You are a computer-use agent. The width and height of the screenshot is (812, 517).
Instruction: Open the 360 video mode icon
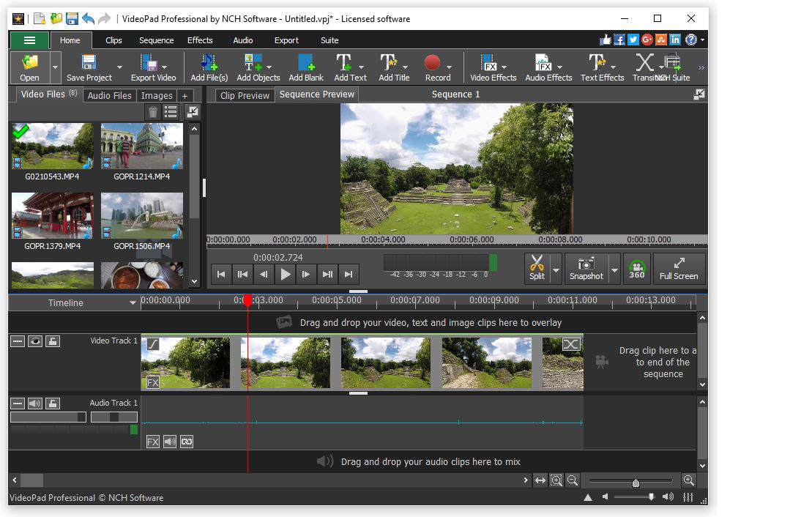636,269
